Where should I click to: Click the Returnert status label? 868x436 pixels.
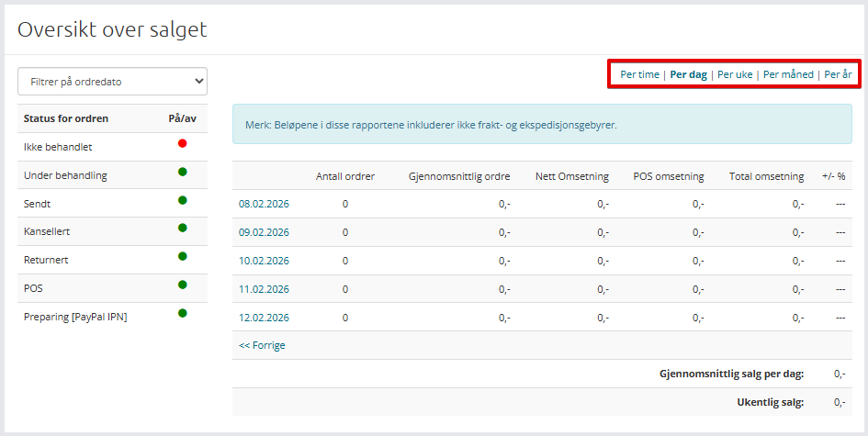(x=46, y=260)
